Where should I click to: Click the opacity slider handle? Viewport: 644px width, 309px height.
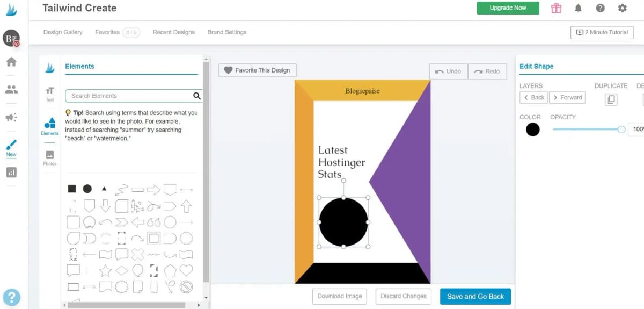point(621,130)
